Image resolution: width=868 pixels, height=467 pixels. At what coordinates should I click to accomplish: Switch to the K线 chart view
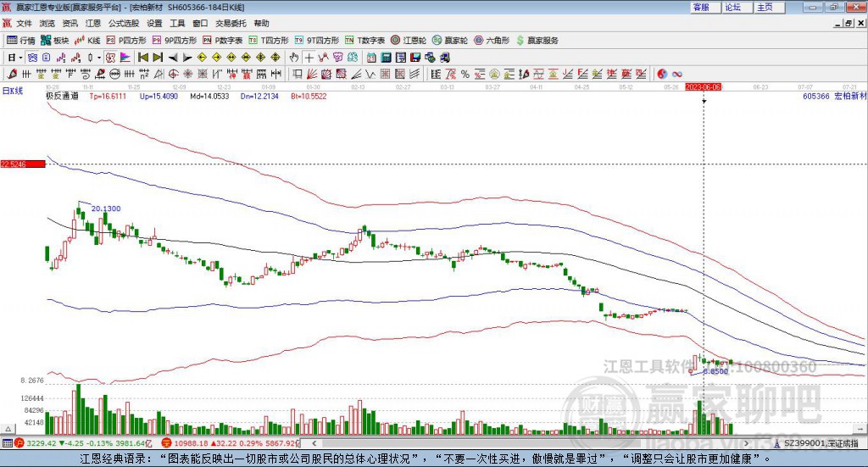(87, 41)
